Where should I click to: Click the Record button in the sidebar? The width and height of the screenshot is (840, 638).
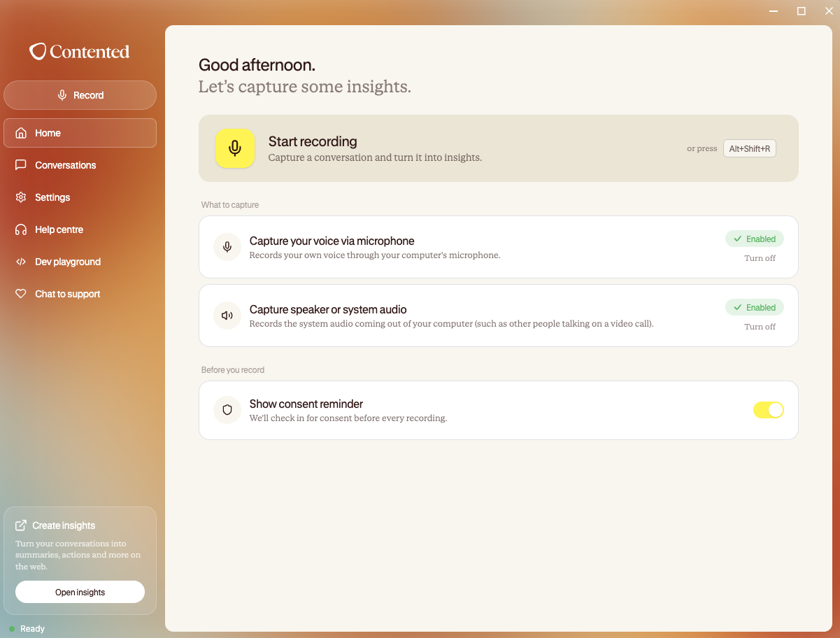[80, 95]
